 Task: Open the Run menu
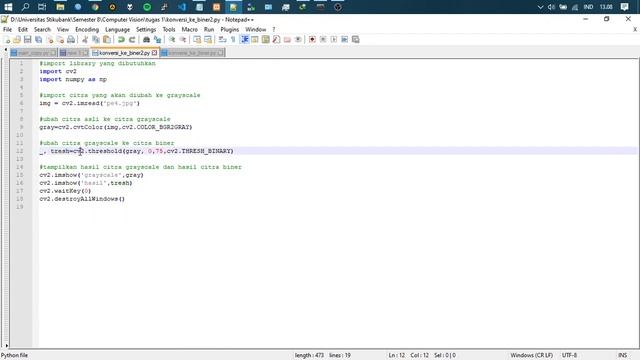click(209, 29)
